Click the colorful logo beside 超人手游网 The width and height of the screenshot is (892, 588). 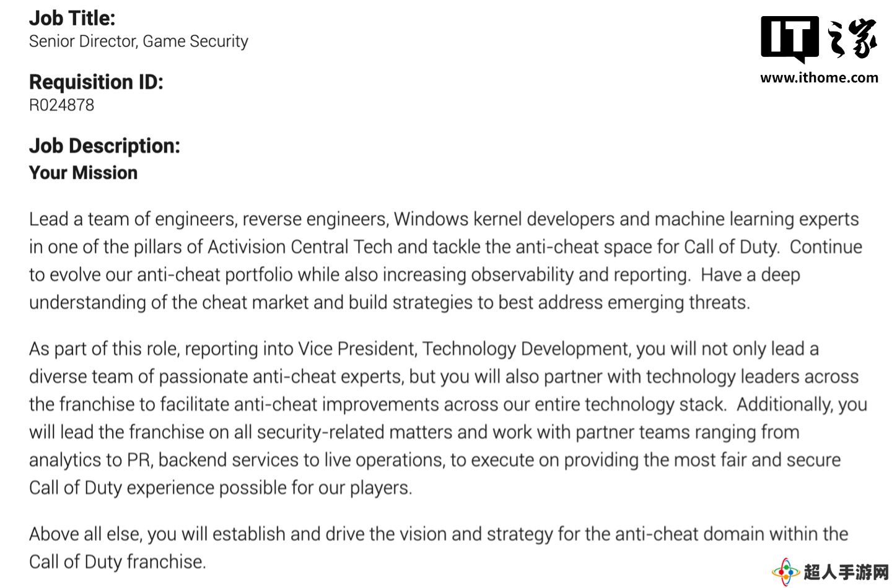(x=785, y=571)
